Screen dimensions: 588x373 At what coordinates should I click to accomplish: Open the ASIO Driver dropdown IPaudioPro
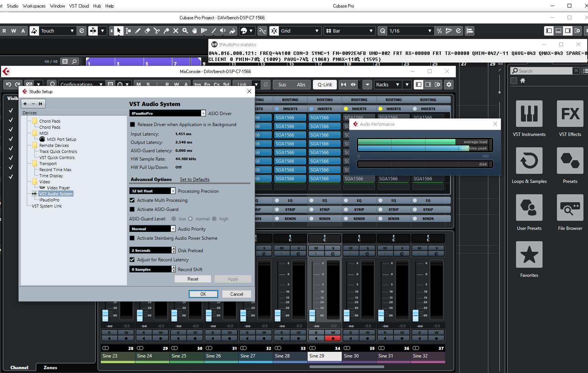tap(167, 113)
